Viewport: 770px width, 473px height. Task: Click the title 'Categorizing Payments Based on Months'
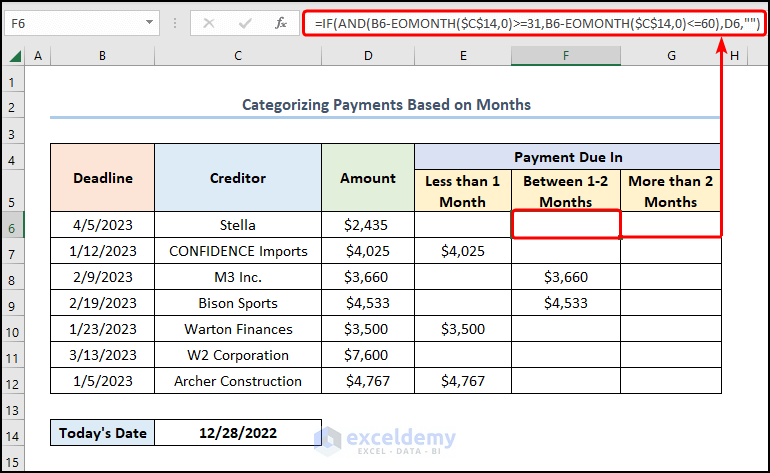point(386,105)
